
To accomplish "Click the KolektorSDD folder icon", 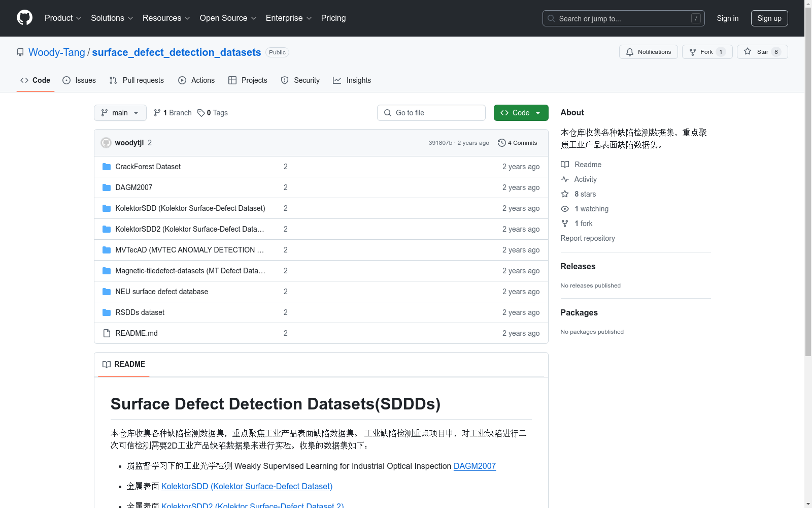I will coord(107,208).
